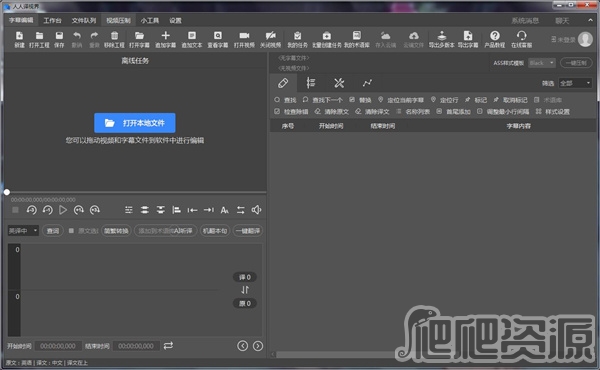Click 查找下一个 find next
Image resolution: width=600 pixels, height=370 pixels.
(x=323, y=100)
